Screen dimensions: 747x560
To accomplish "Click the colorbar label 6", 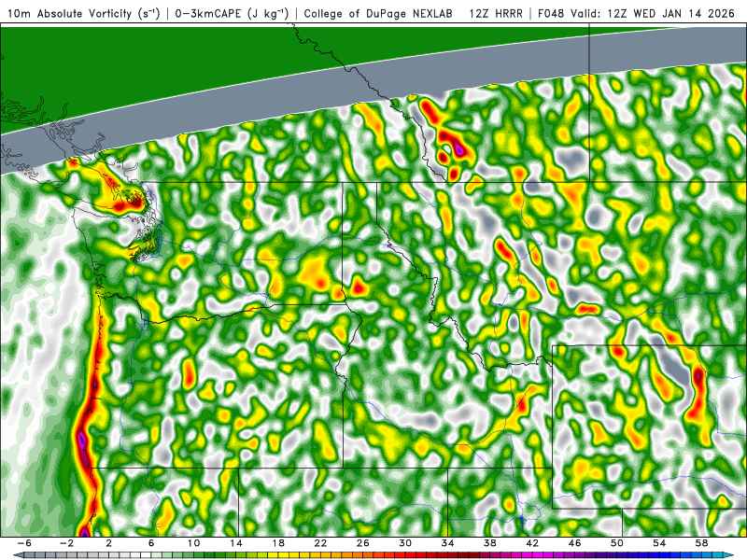I will (151, 543).
